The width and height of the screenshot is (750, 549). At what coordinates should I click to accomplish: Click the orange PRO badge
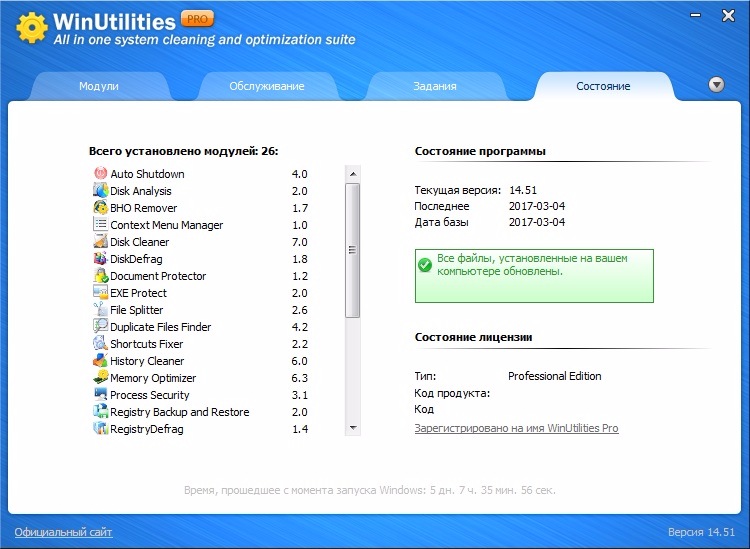pyautogui.click(x=197, y=19)
